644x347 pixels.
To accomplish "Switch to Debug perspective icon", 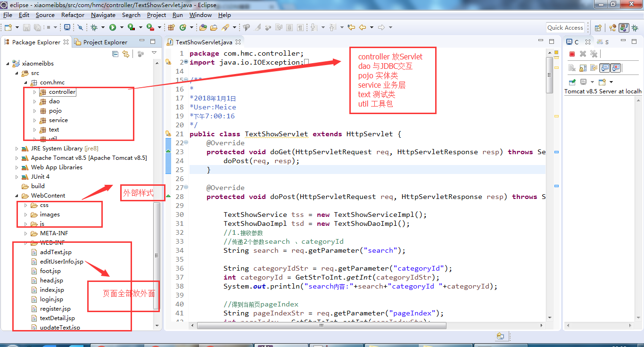I will [635, 28].
